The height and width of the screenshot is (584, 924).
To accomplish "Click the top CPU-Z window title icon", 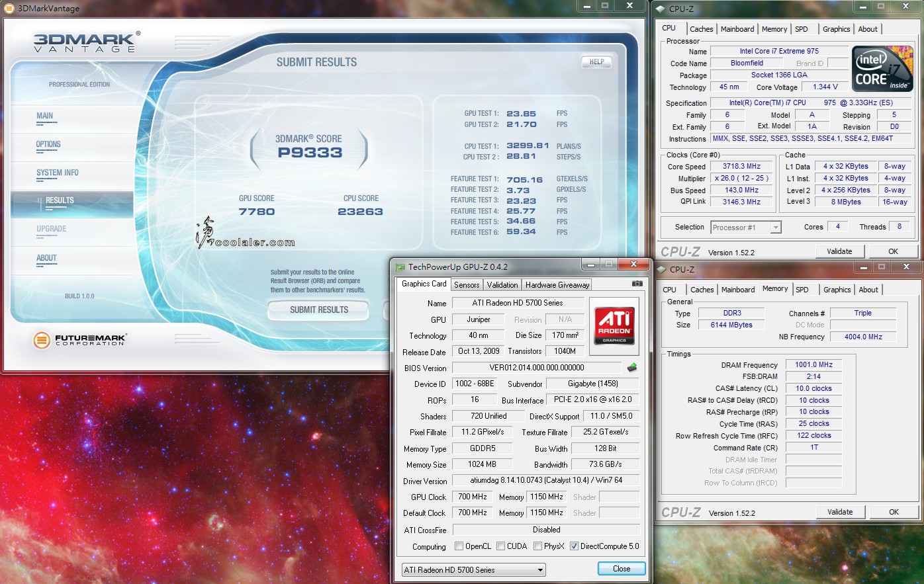I will pyautogui.click(x=661, y=9).
